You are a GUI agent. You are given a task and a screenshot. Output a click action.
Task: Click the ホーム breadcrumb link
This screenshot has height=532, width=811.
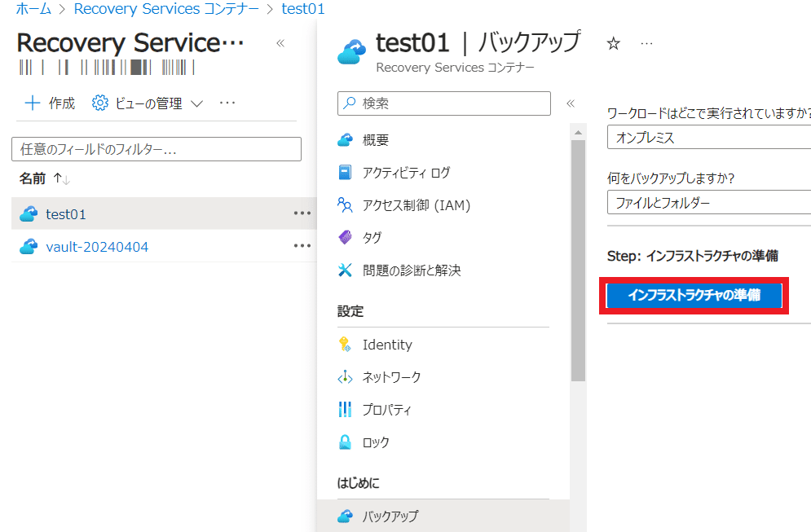click(x=33, y=9)
